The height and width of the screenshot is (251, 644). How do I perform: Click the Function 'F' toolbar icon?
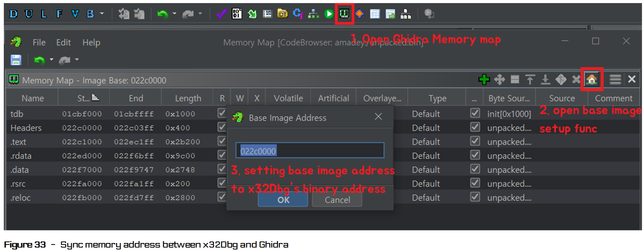coord(59,14)
